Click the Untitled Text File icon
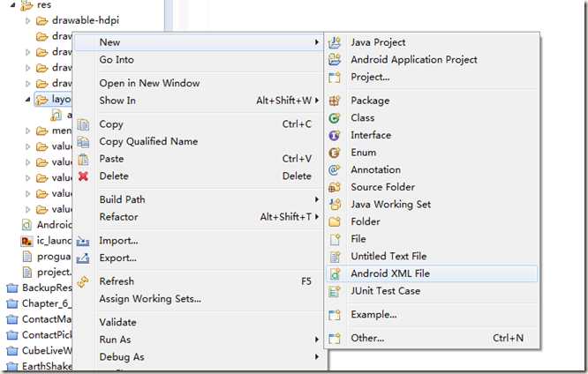Viewport: 588px width, 374px height. tap(335, 257)
